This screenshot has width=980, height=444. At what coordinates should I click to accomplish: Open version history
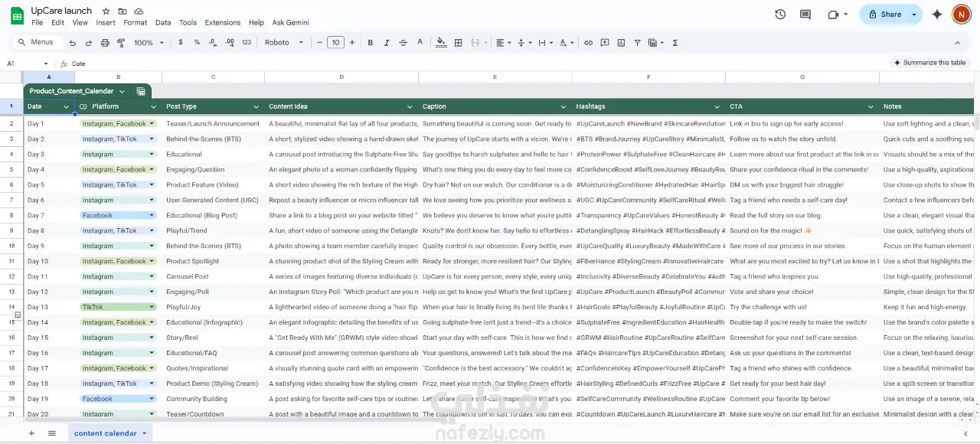click(x=780, y=14)
